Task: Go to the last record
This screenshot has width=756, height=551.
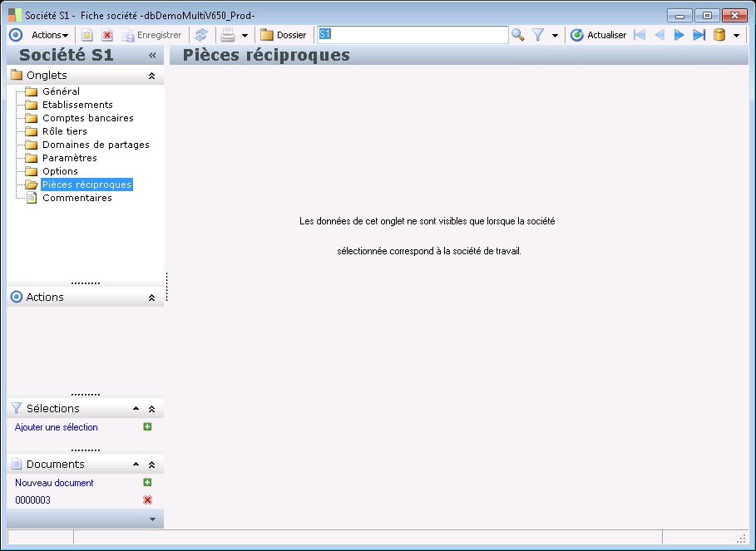Action: pos(699,35)
